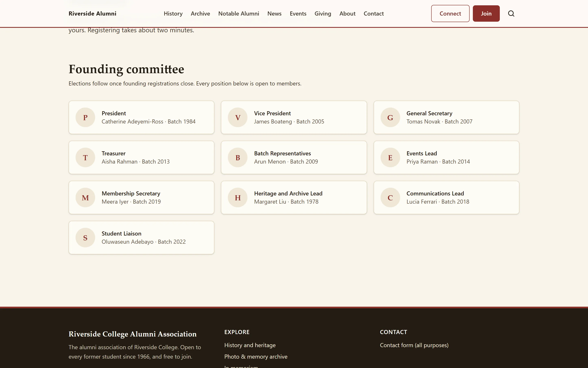Click the Vice President 'V' avatar circle

pyautogui.click(x=238, y=117)
